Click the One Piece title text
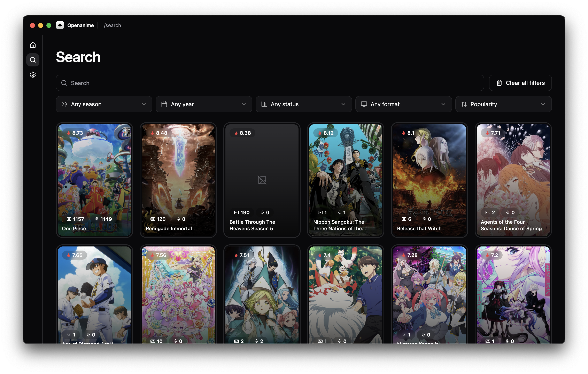The width and height of the screenshot is (588, 374). [x=74, y=228]
